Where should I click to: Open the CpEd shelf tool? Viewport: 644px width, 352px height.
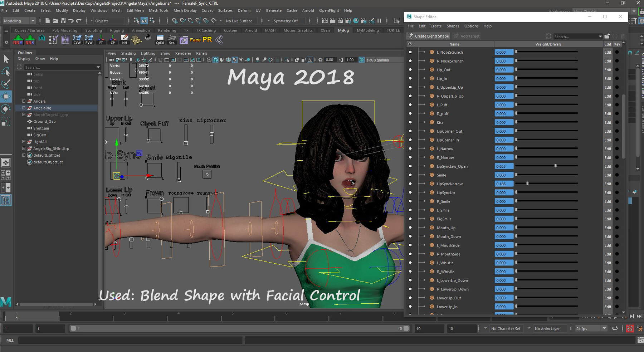tap(160, 39)
